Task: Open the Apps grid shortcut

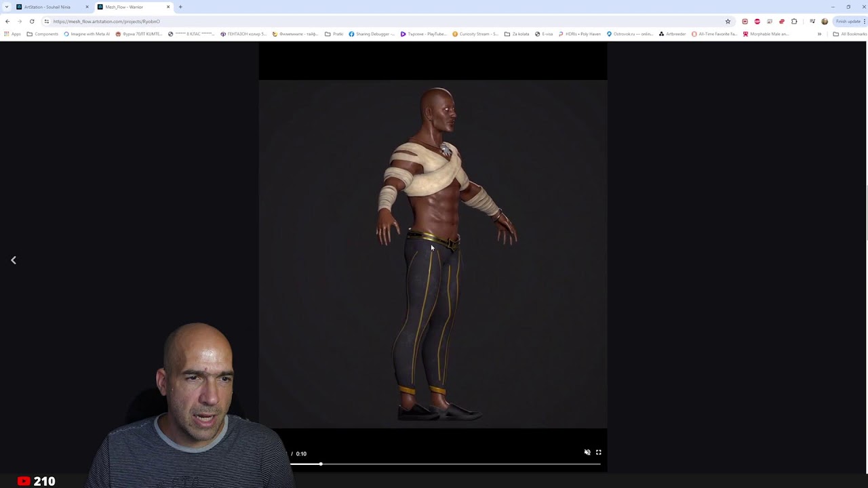Action: pos(12,34)
